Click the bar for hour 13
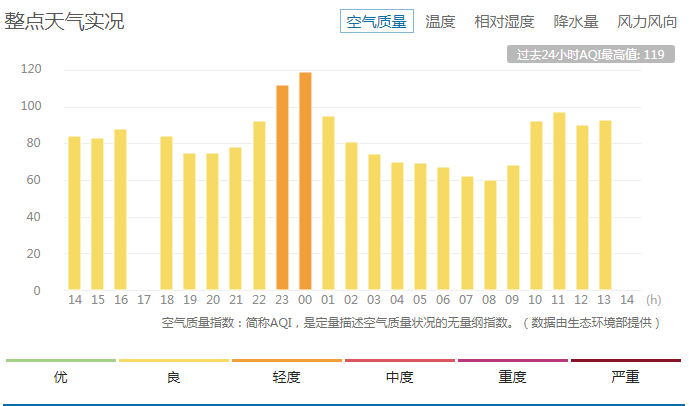Image resolution: width=689 pixels, height=406 pixels. click(x=605, y=205)
